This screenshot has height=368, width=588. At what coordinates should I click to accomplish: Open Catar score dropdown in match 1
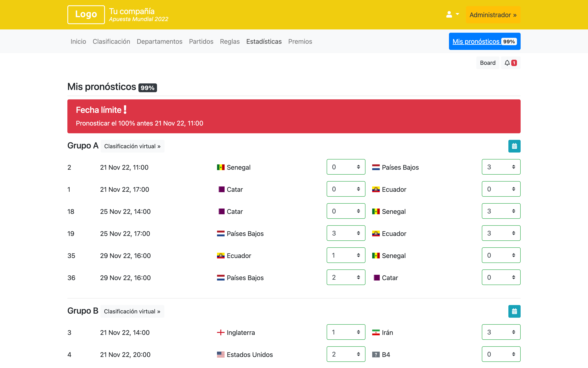(346, 189)
